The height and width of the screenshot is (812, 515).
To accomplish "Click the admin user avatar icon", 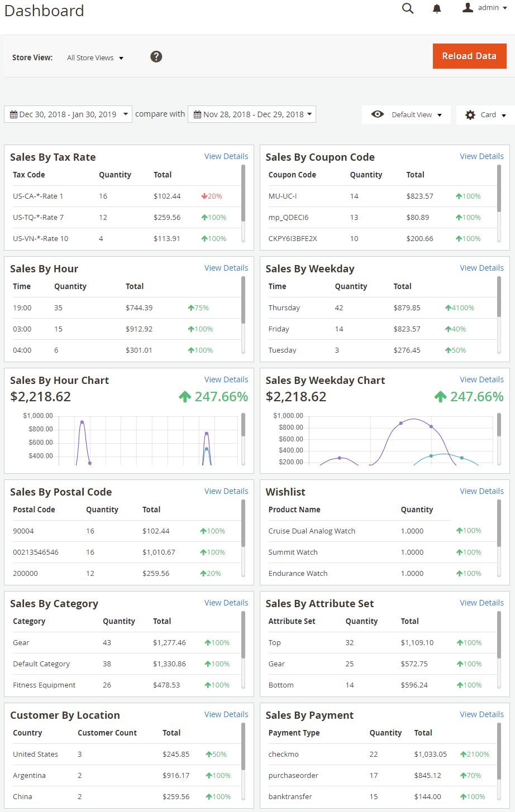I will pyautogui.click(x=468, y=8).
